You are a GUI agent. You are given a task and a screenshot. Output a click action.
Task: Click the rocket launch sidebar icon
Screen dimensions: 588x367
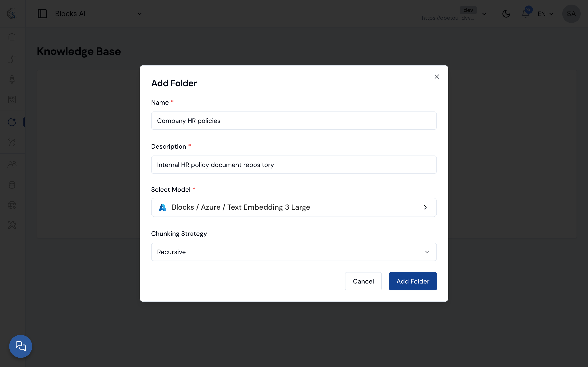click(12, 79)
